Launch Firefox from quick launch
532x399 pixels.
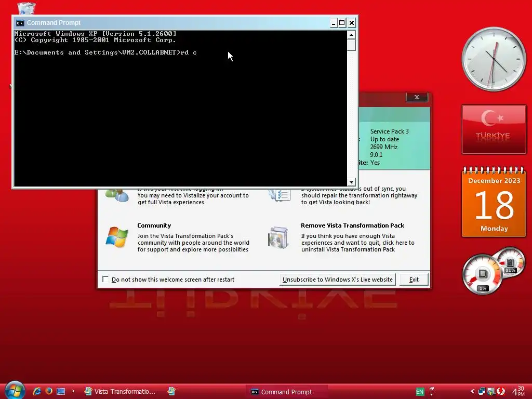coord(48,391)
